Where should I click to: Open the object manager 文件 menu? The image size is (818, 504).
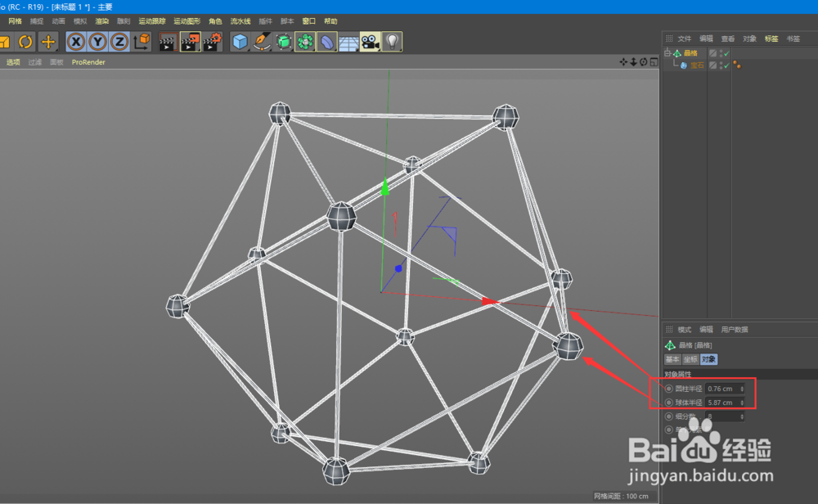click(684, 38)
